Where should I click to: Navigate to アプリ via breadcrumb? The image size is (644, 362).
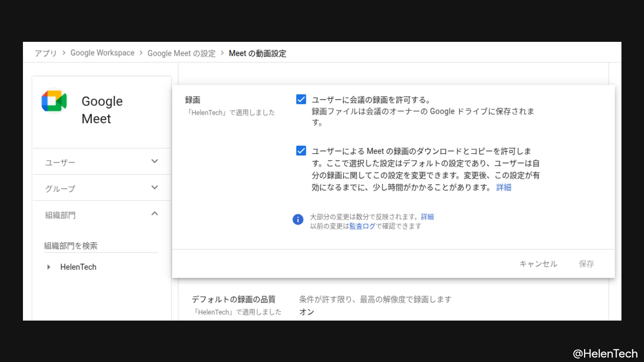(45, 53)
